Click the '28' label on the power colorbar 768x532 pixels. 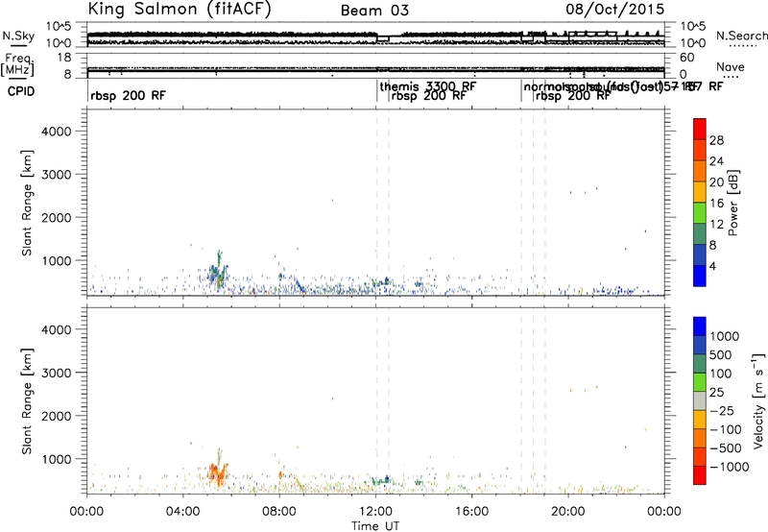pos(716,140)
